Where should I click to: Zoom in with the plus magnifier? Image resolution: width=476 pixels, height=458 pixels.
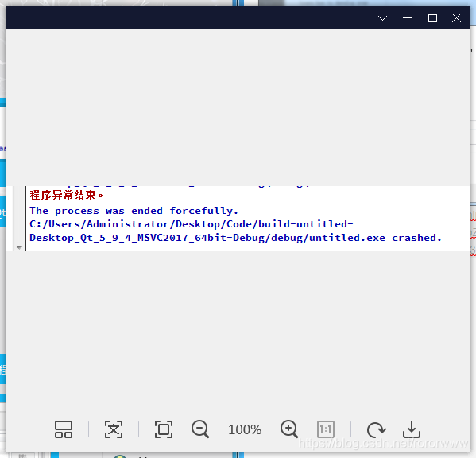coord(289,429)
